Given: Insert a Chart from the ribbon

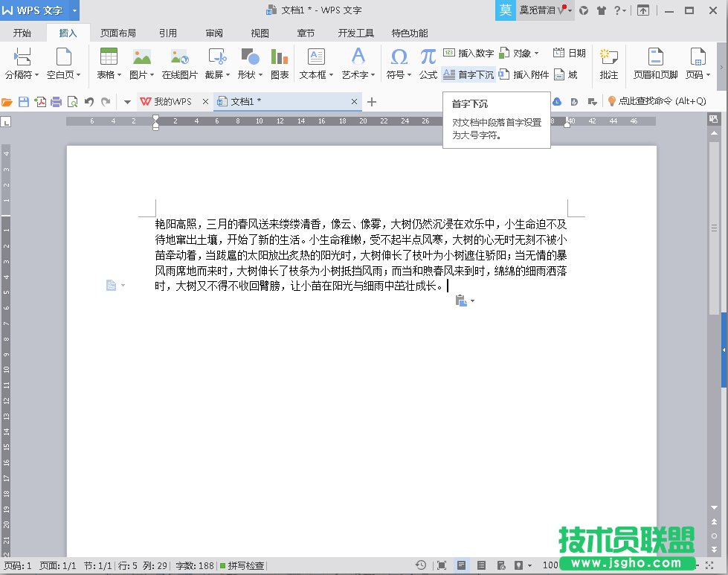Looking at the screenshot, I should tap(280, 57).
